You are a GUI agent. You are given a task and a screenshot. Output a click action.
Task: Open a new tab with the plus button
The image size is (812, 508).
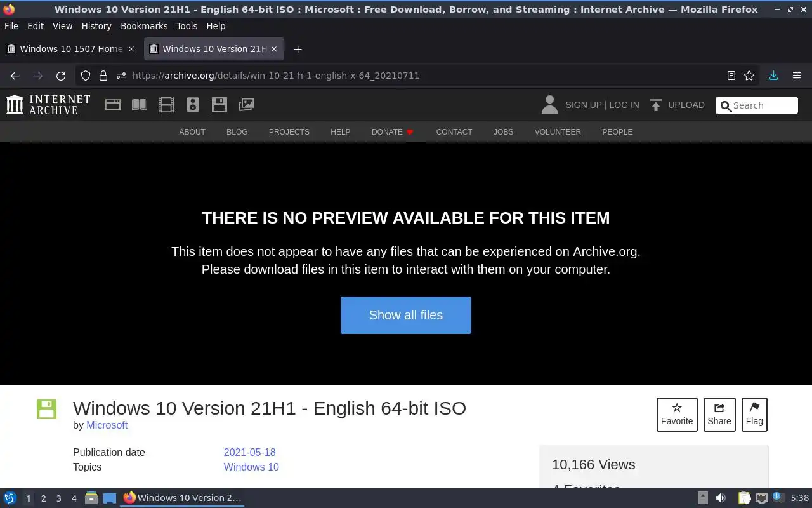point(298,49)
